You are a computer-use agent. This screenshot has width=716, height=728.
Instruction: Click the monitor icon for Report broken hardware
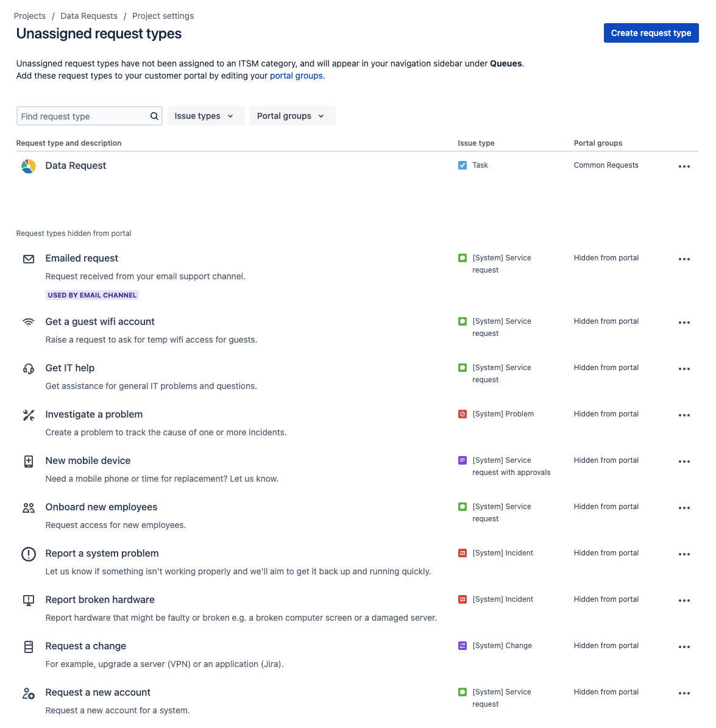[x=28, y=601]
